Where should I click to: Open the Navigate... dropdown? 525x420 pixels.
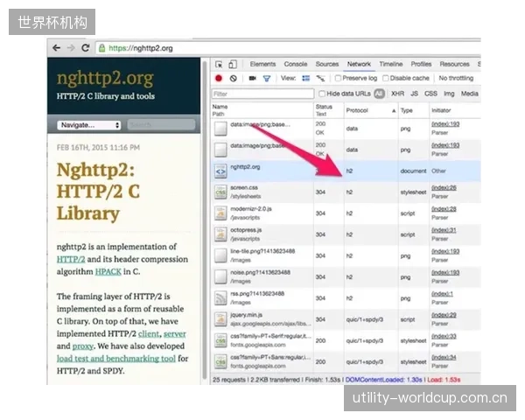(x=89, y=125)
